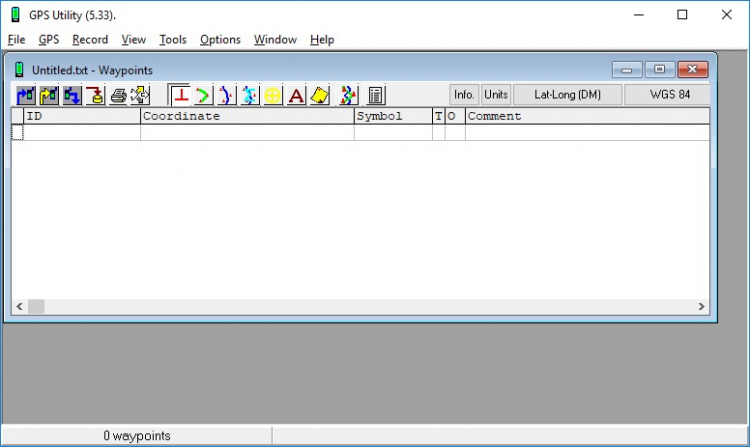Click the Untitled.txt window document icon
The image size is (750, 447).
(x=19, y=70)
